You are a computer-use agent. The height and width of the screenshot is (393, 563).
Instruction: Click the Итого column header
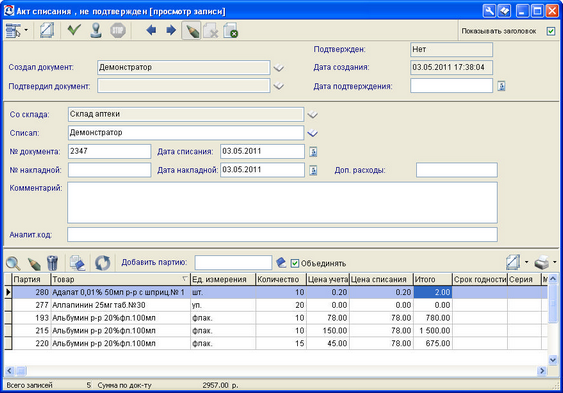[433, 279]
